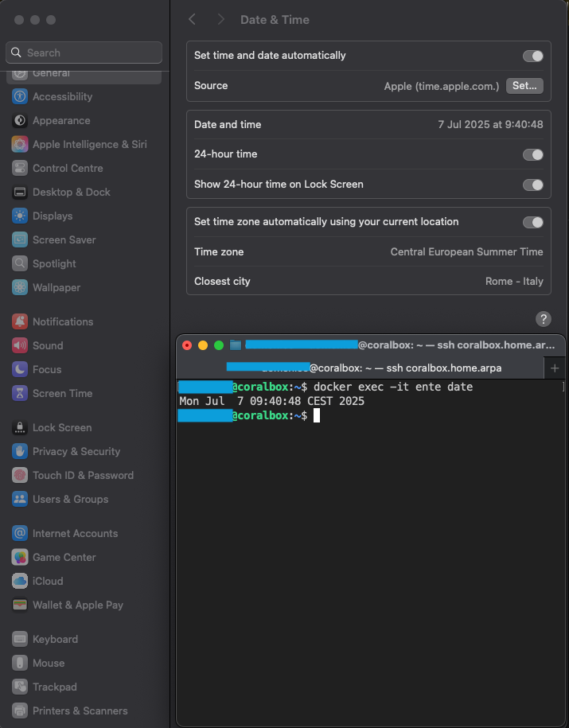Select the Trackpad settings icon

(20, 687)
